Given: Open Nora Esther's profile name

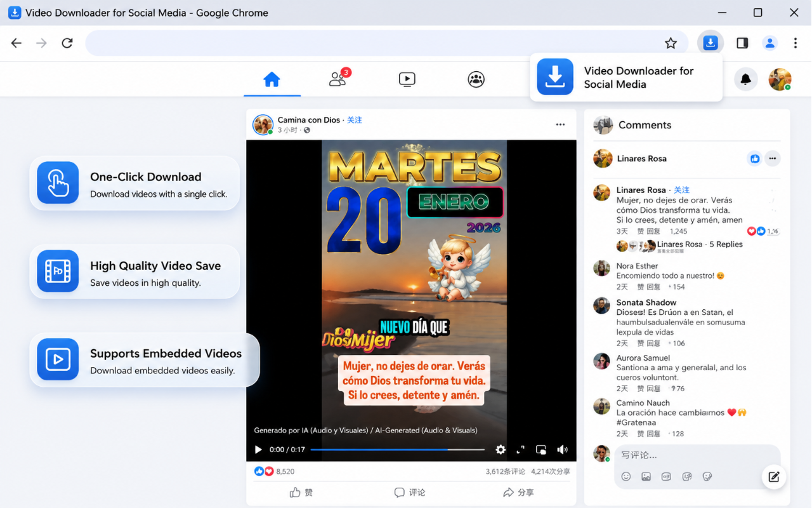Looking at the screenshot, I should [637, 266].
